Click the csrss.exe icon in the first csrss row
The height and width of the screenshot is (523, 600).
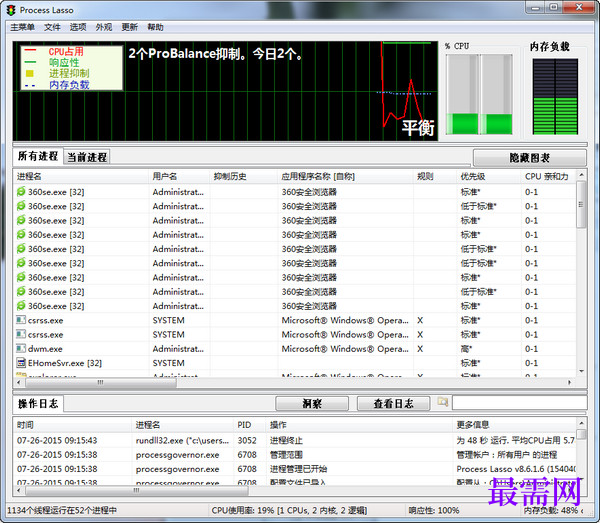21,320
